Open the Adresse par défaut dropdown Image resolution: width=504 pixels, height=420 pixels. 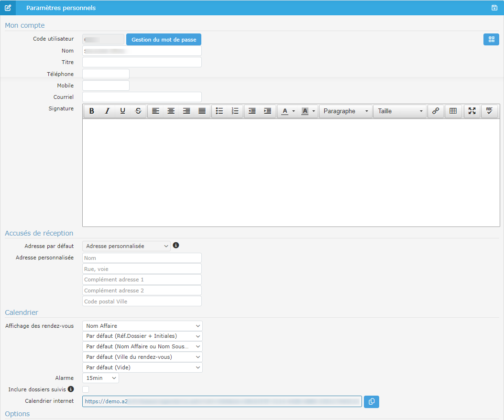pos(126,246)
